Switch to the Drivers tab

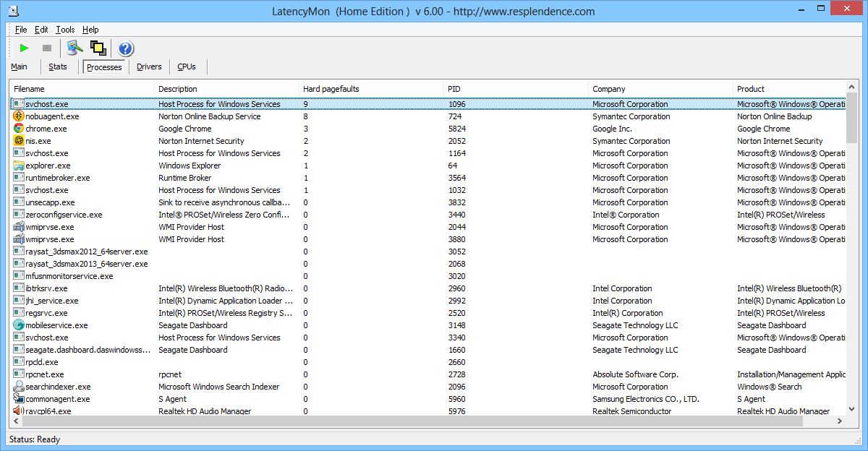click(x=149, y=66)
